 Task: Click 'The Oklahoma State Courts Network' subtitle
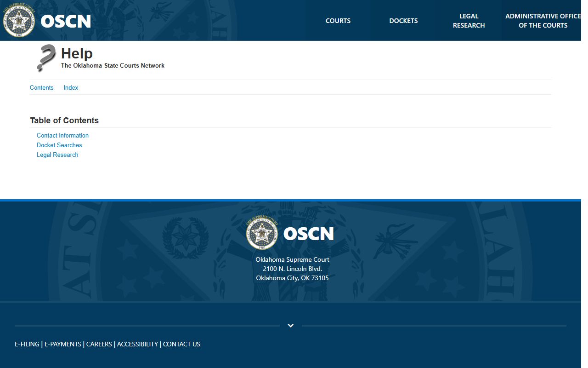(113, 65)
